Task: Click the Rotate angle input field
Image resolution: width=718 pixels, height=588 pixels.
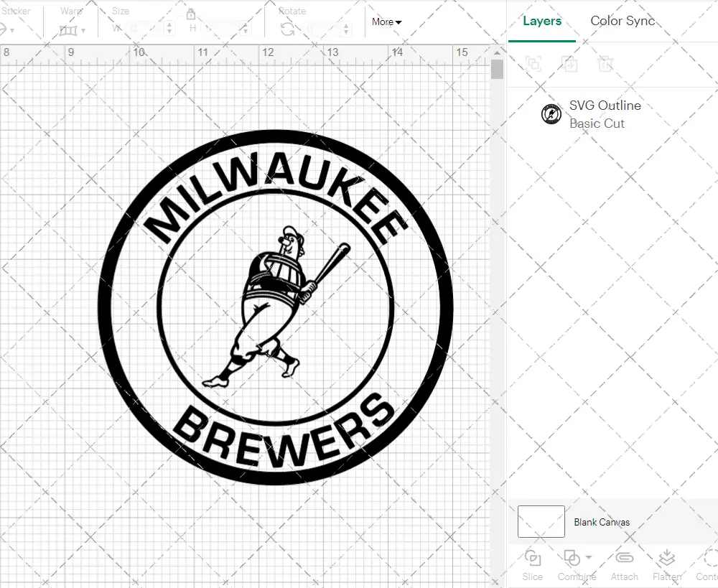Action: point(322,29)
